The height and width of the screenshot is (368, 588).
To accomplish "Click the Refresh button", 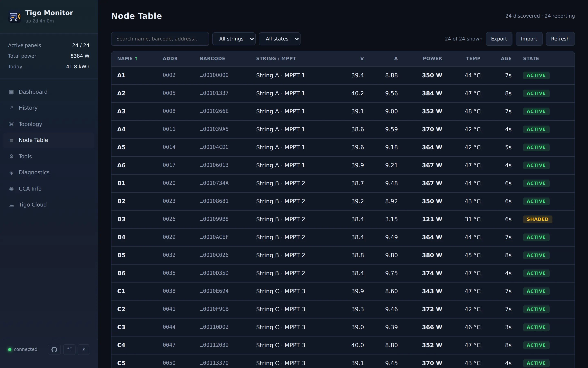I will (560, 39).
